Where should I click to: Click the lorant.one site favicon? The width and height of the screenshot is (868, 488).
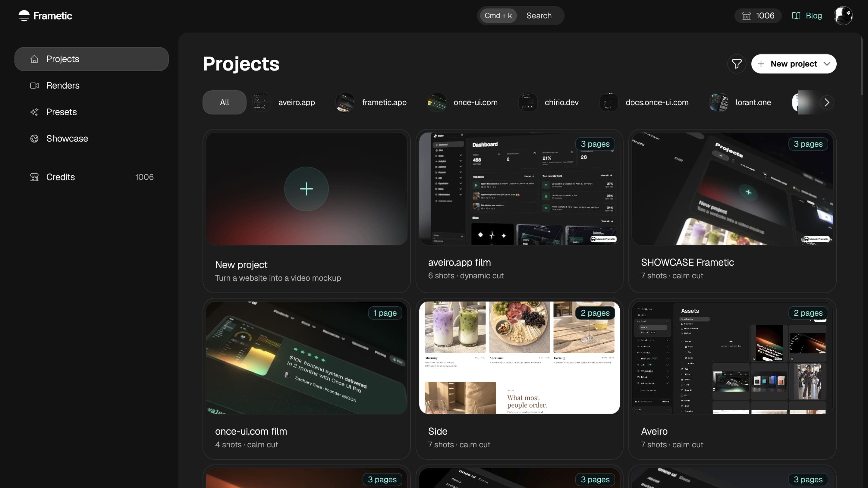click(719, 102)
